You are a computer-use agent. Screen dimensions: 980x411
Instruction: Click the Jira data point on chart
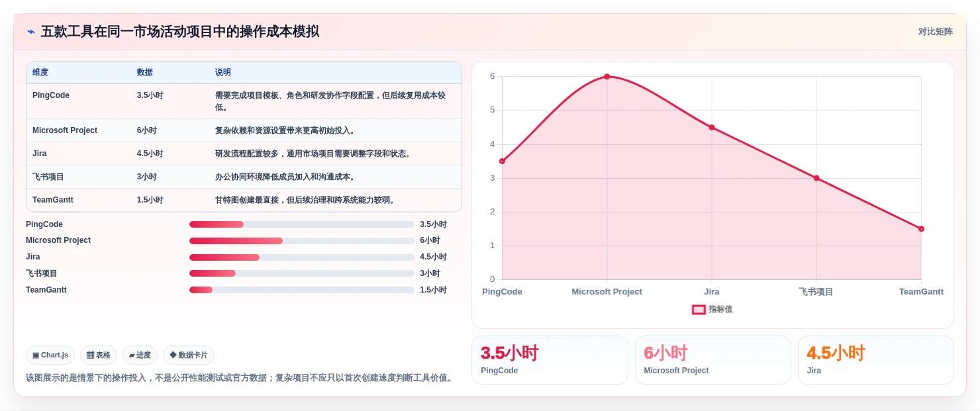[x=712, y=127]
